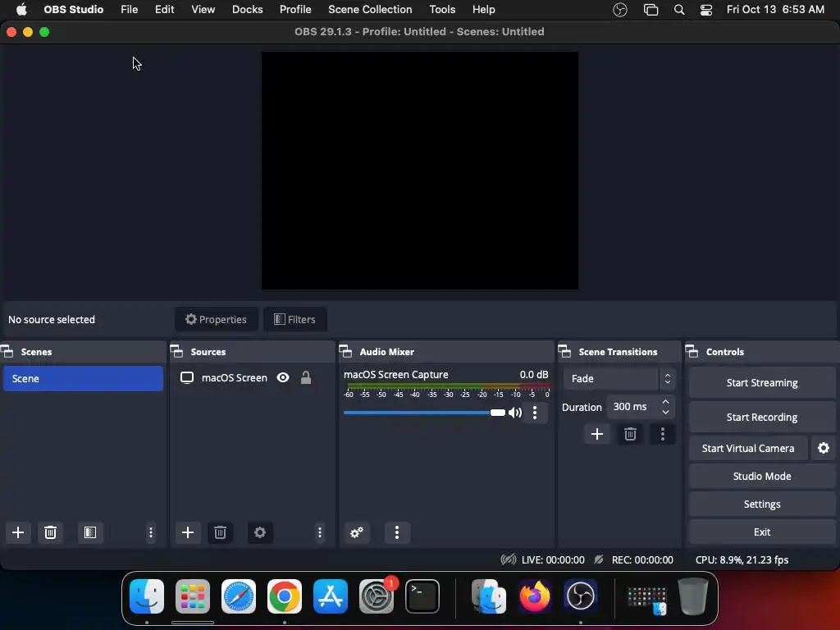Screen dimensions: 840x630
Task: Open the Edit menu
Action: coord(164,10)
